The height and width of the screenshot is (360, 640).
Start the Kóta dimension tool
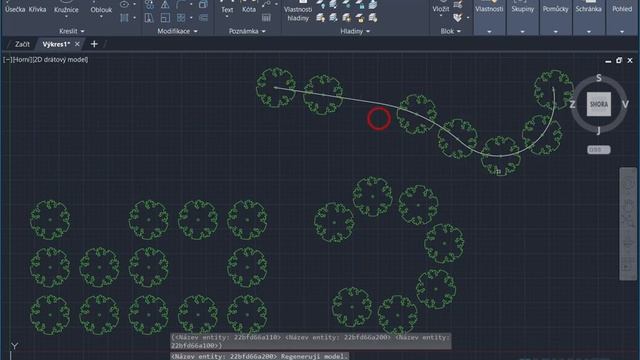[249, 9]
